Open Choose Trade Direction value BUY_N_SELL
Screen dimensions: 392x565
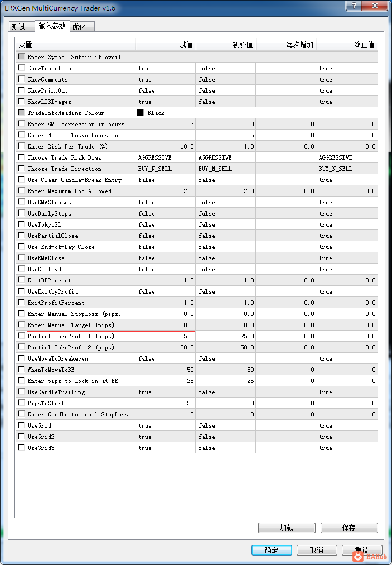[x=166, y=169]
